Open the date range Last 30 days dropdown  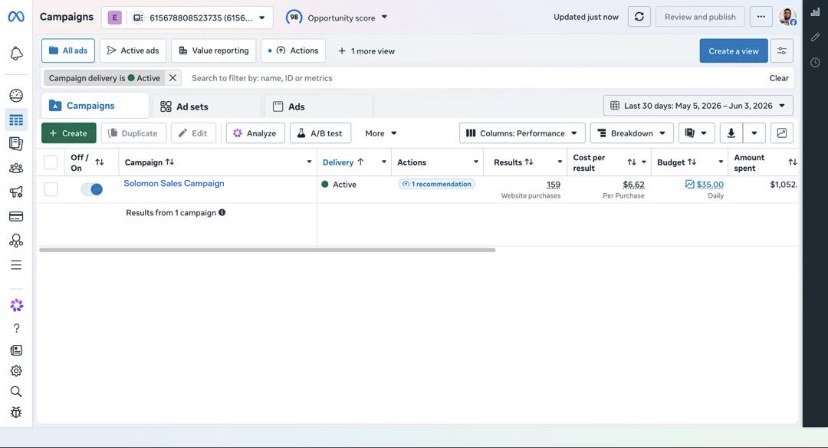coord(698,106)
